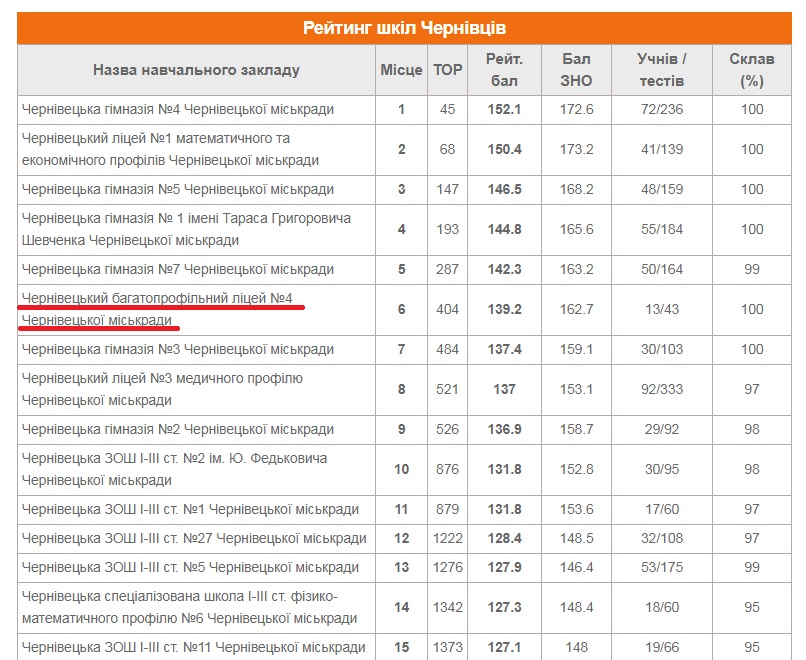Viewport: 806px width, 660px height.
Task: Click the 'Бал ЗНО' column header
Action: click(576, 70)
